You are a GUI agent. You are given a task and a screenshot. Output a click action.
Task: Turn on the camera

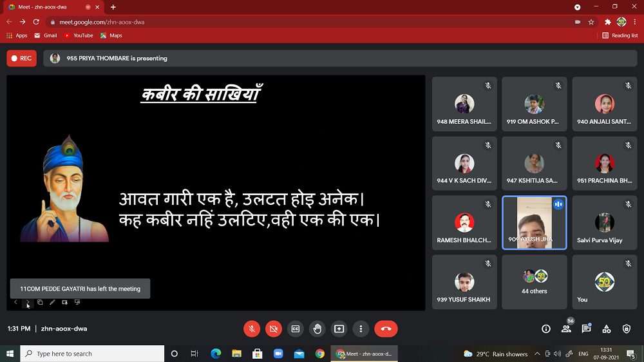point(274,329)
